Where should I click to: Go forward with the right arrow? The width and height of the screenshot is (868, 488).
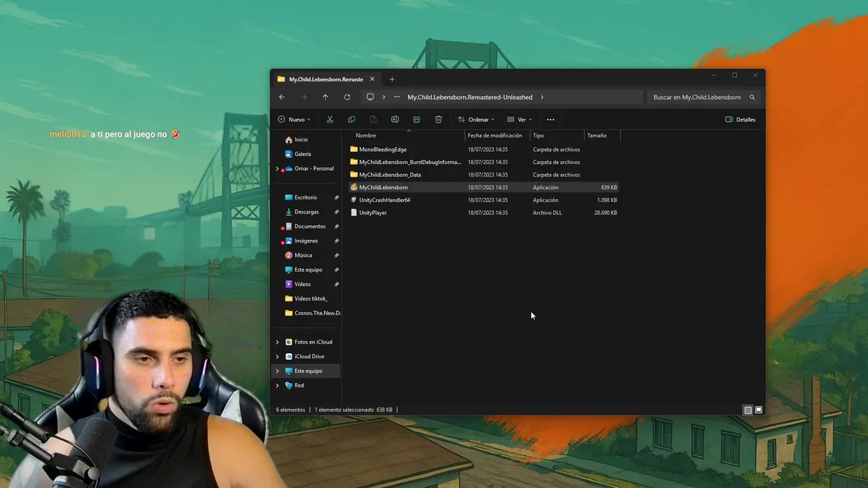304,97
